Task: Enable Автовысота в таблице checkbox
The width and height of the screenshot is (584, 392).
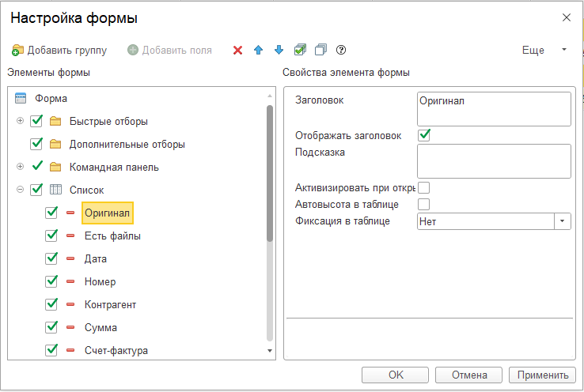Action: coord(424,204)
